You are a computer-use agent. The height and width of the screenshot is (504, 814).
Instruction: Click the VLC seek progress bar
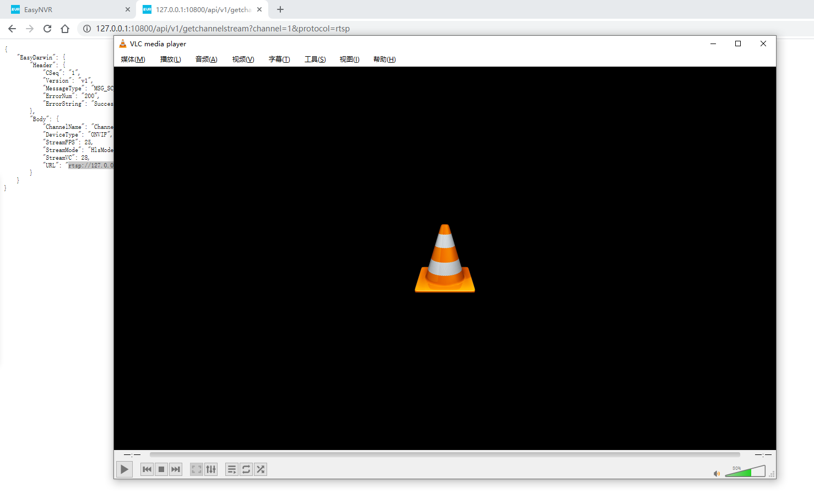point(445,455)
